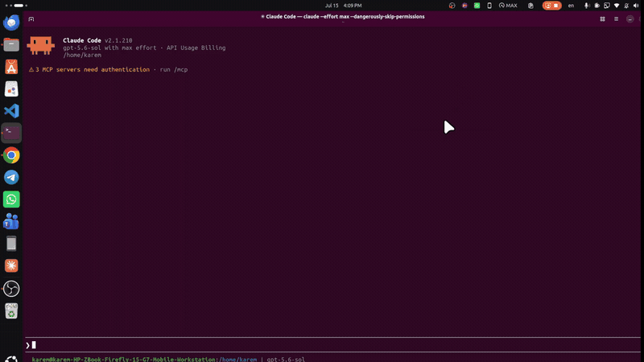Click the new tab icon in terminal header
This screenshot has height=362, width=644.
(31, 19)
